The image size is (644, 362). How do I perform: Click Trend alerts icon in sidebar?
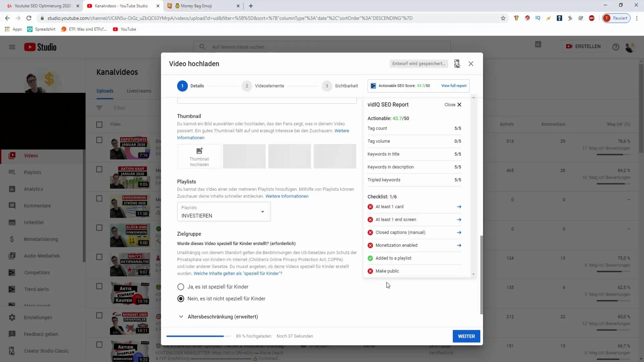pyautogui.click(x=12, y=289)
